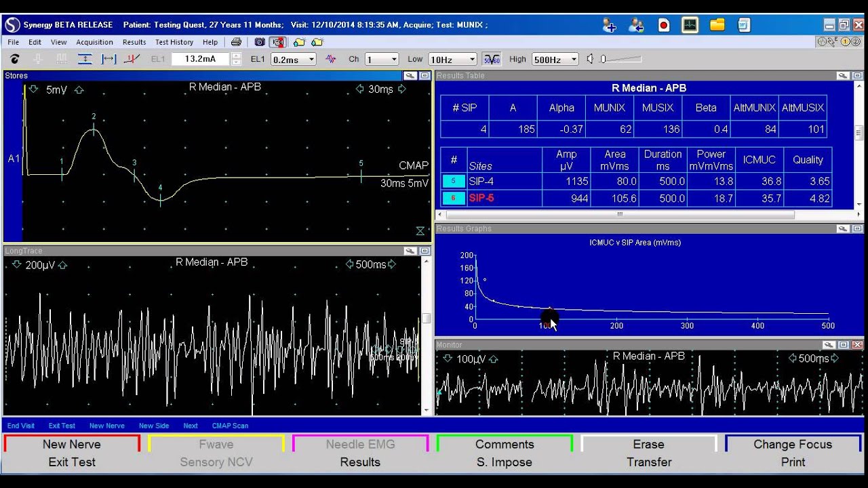
Task: Click the left arrow beside the Stores 30ms sweep
Action: pos(359,89)
